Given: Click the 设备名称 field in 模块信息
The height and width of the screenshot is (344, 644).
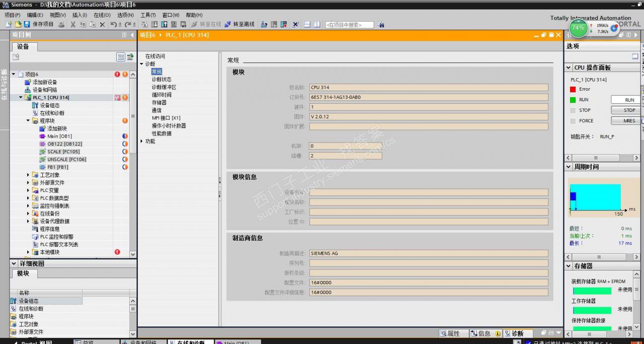Looking at the screenshot, I should (x=429, y=192).
